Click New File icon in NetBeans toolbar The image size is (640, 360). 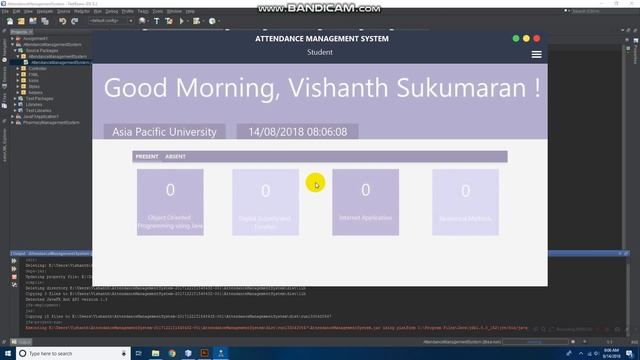point(10,21)
